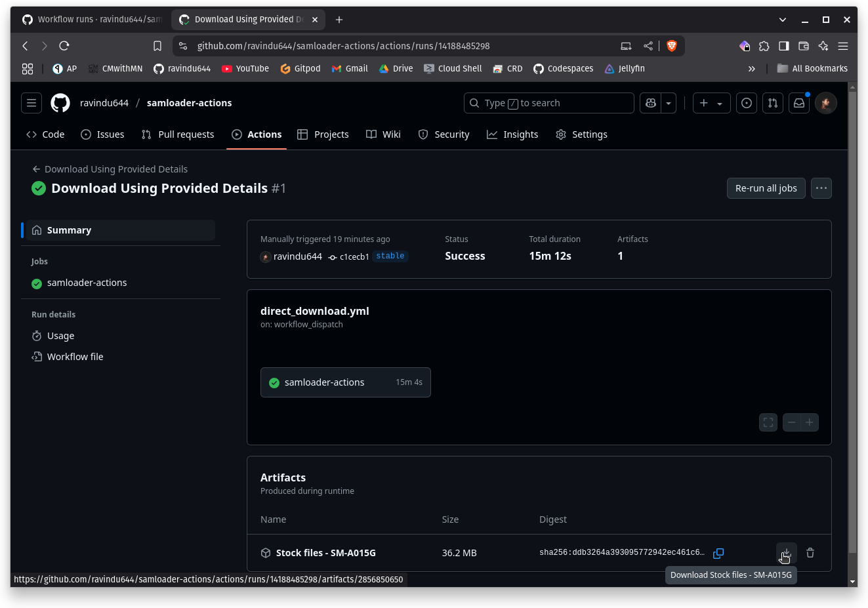Click Re-run all jobs button
This screenshot has width=868, height=608.
766,188
